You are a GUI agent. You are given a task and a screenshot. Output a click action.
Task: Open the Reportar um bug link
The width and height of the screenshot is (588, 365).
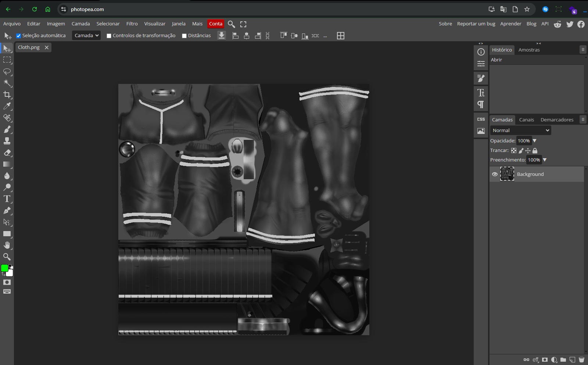[476, 24]
